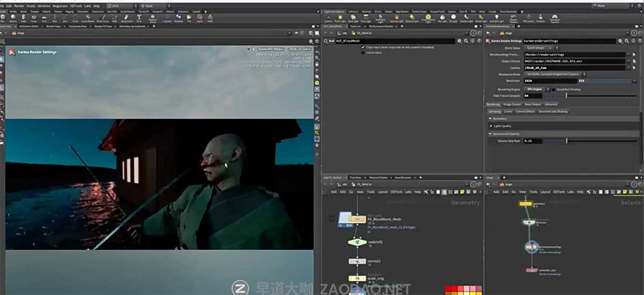Switch to the Geometry and Shading tab
Screen dimensions: 644x295
[553, 111]
